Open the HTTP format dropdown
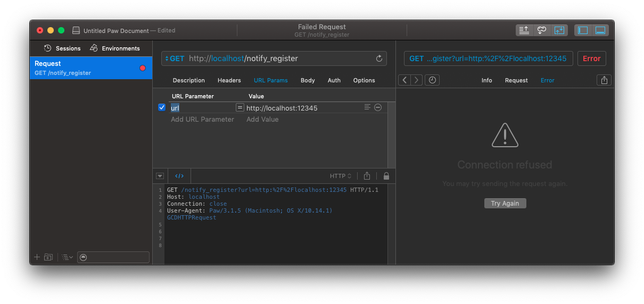644x304 pixels. coord(341,176)
